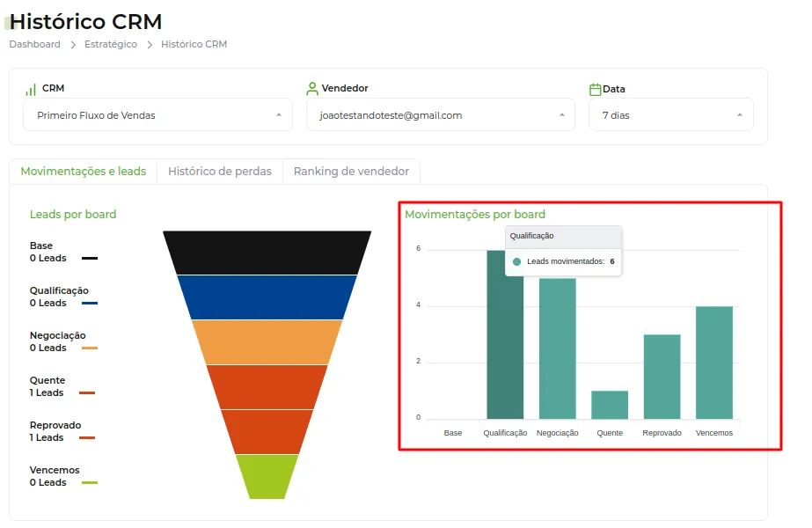Click the Leads movimentados tooltip text
The width and height of the screenshot is (812, 528).
566,261
